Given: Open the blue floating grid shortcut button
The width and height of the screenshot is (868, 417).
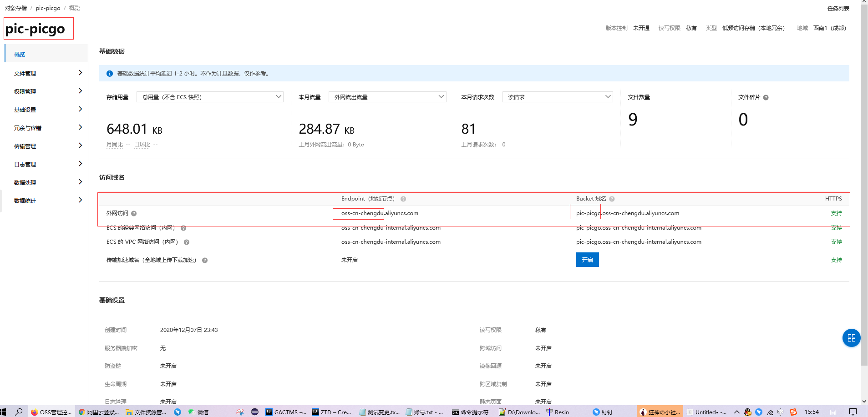Looking at the screenshot, I should click(x=851, y=338).
